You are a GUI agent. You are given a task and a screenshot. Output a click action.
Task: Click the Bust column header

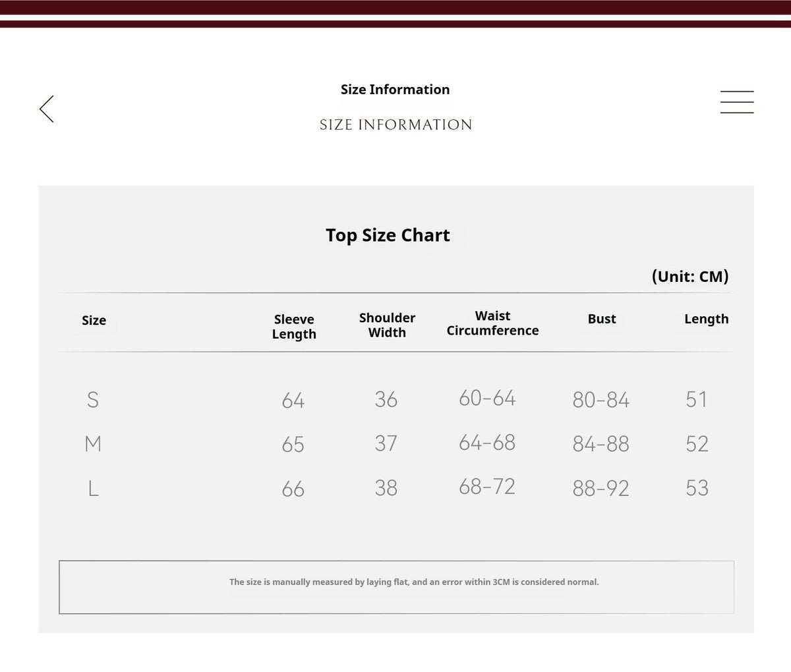click(x=602, y=319)
